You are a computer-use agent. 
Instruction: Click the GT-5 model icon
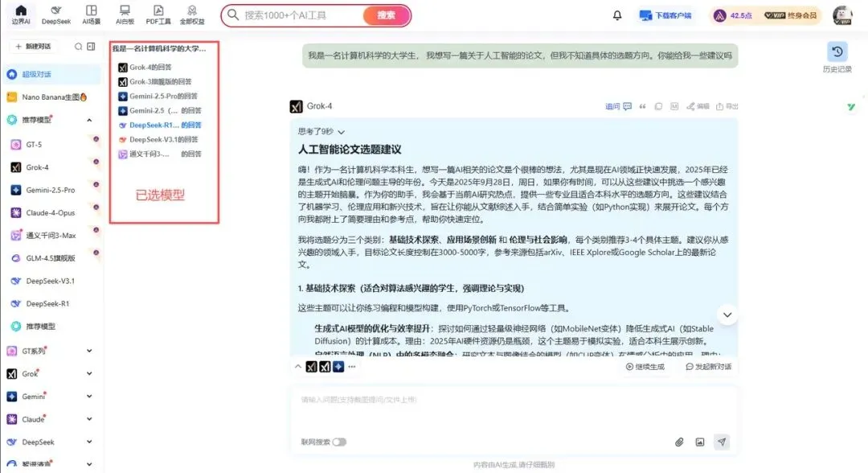pyautogui.click(x=16, y=145)
